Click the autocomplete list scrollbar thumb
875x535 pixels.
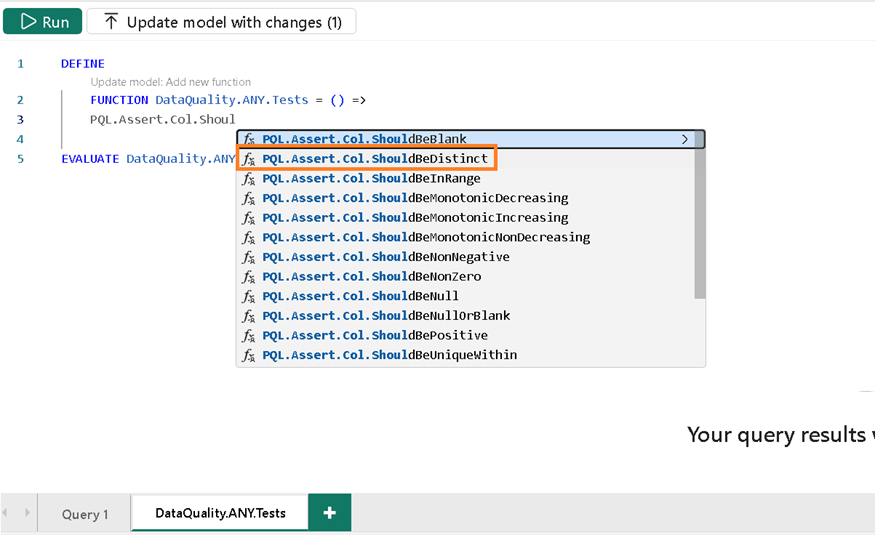click(x=700, y=215)
